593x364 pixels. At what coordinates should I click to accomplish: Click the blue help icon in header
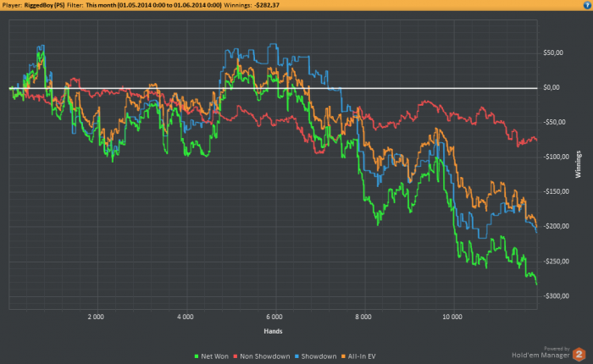click(x=587, y=5)
